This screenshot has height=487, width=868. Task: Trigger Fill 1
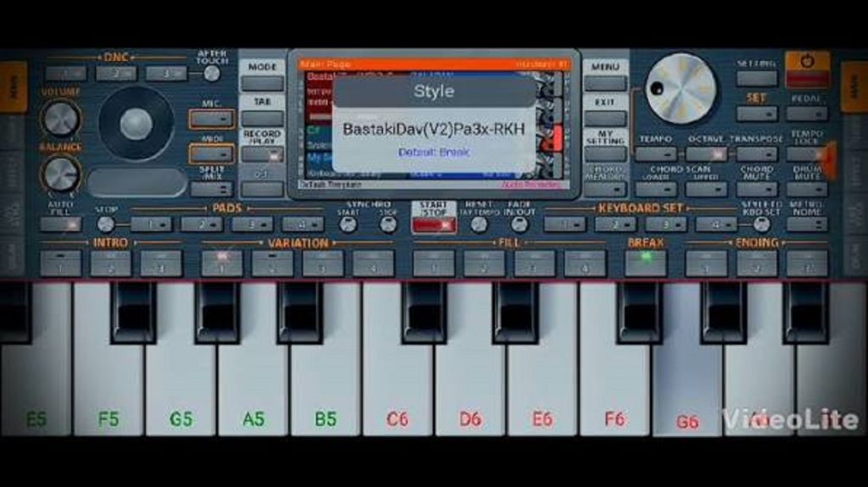433,263
